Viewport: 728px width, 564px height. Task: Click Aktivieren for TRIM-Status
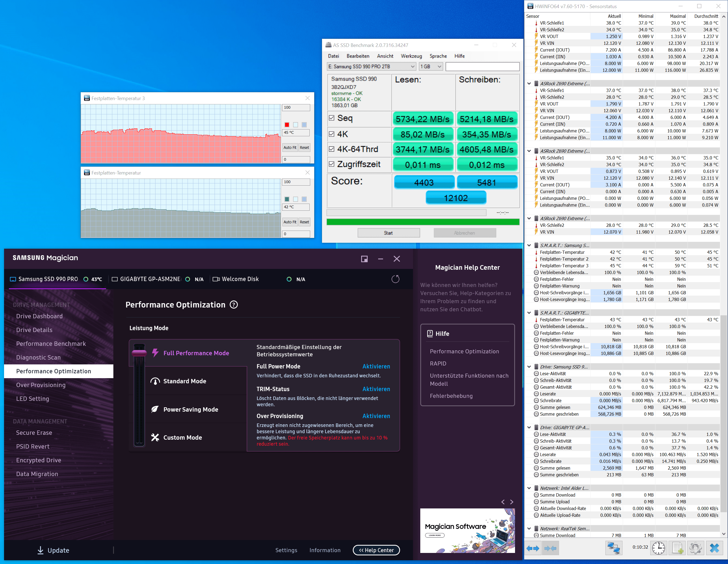376,389
